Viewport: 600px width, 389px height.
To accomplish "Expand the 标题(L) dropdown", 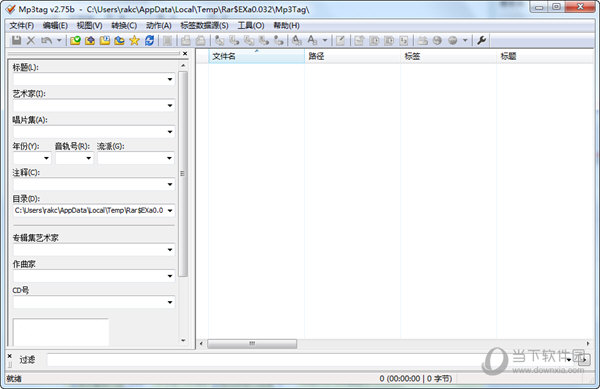I will (x=170, y=80).
